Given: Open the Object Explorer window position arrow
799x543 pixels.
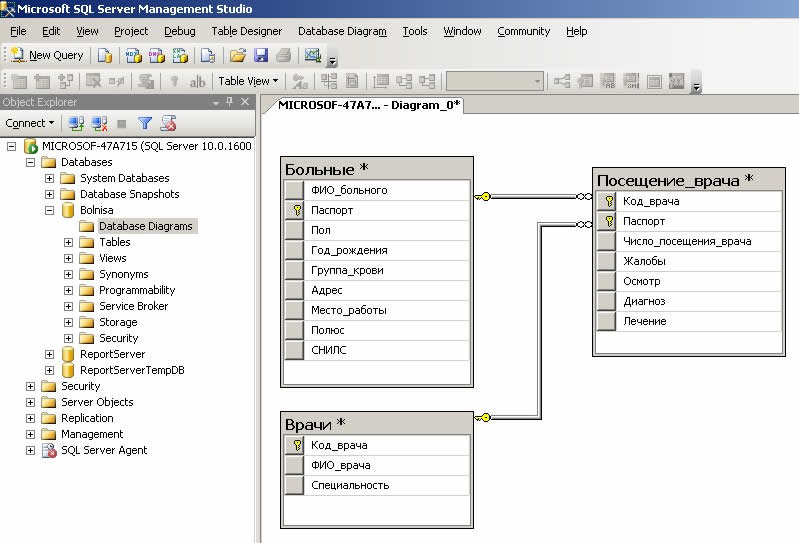Looking at the screenshot, I should (216, 102).
